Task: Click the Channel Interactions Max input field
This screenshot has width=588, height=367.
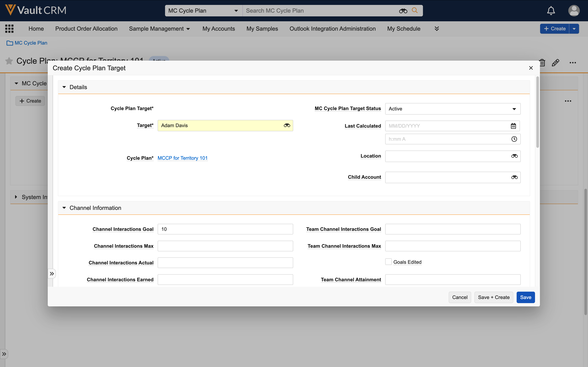Action: (225, 246)
